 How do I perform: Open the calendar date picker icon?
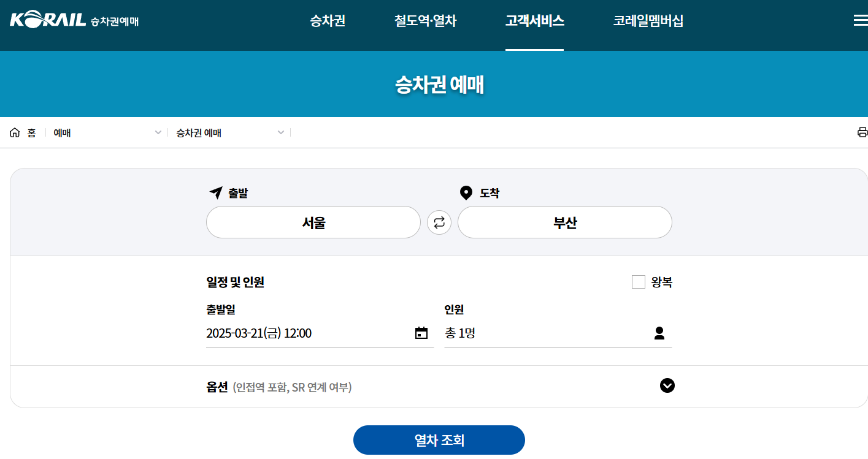click(x=421, y=333)
